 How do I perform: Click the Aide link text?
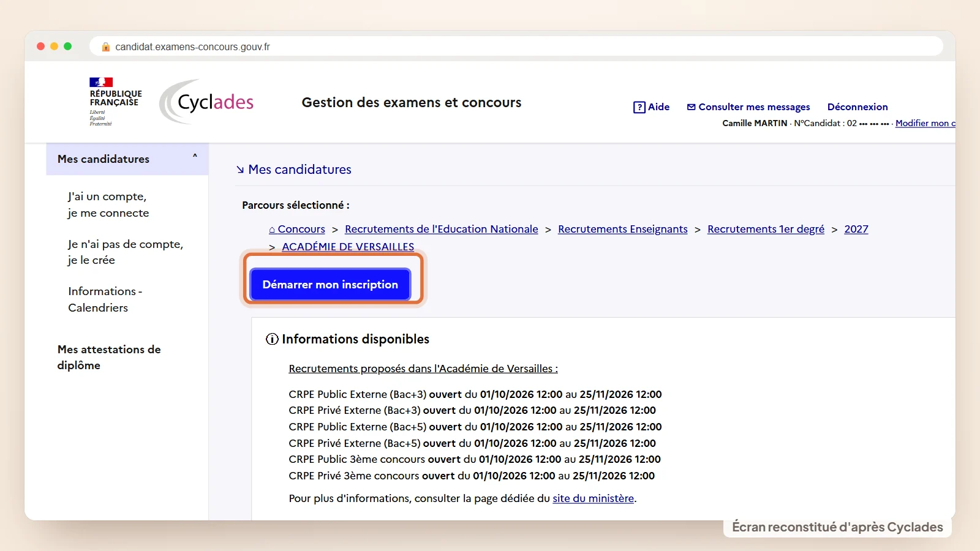click(x=659, y=107)
